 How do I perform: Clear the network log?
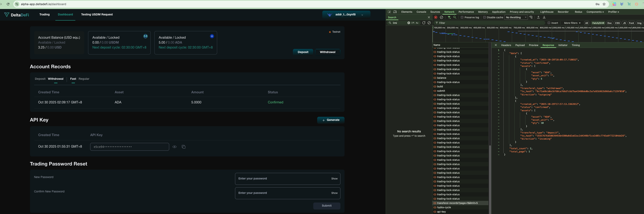(441, 17)
